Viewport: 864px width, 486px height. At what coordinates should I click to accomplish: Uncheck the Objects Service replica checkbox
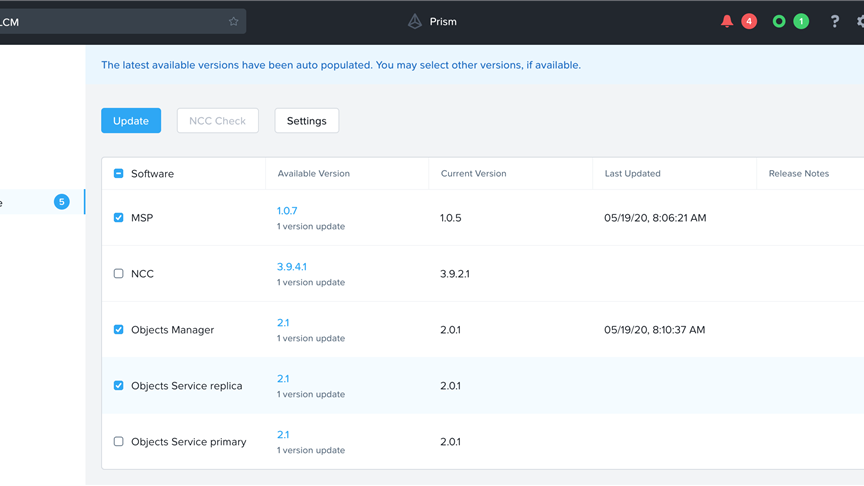(x=119, y=385)
